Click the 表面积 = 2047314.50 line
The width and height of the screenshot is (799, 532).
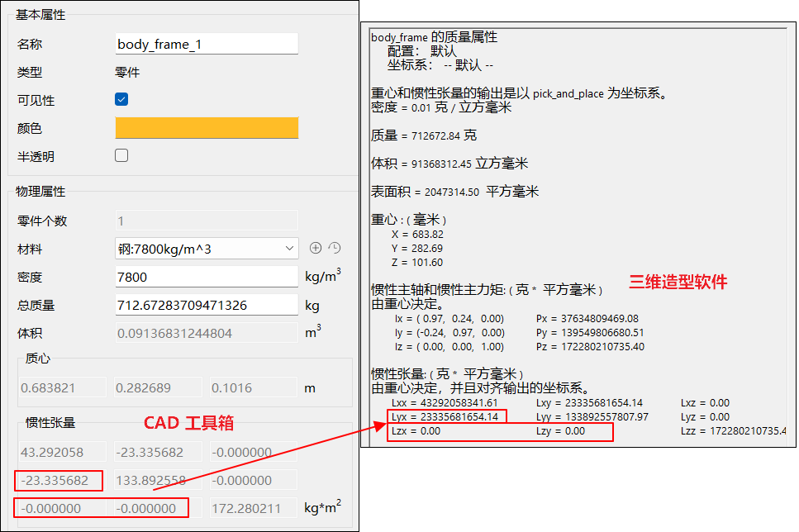pos(455,192)
